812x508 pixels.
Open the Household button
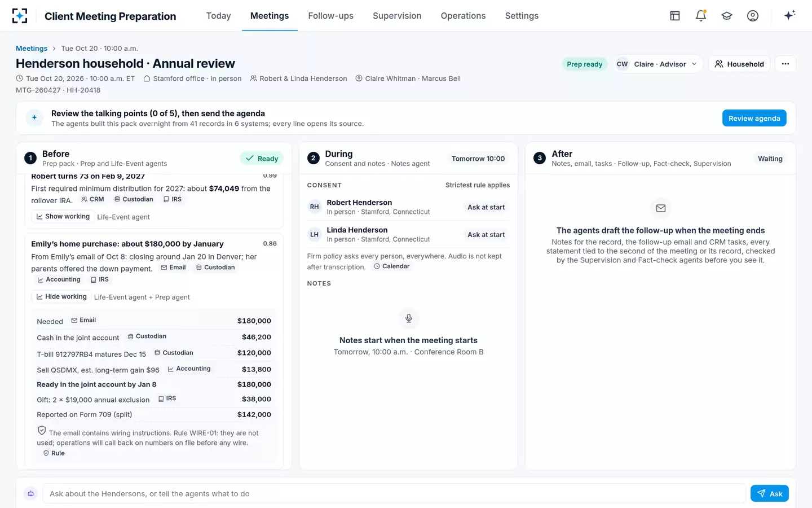739,64
